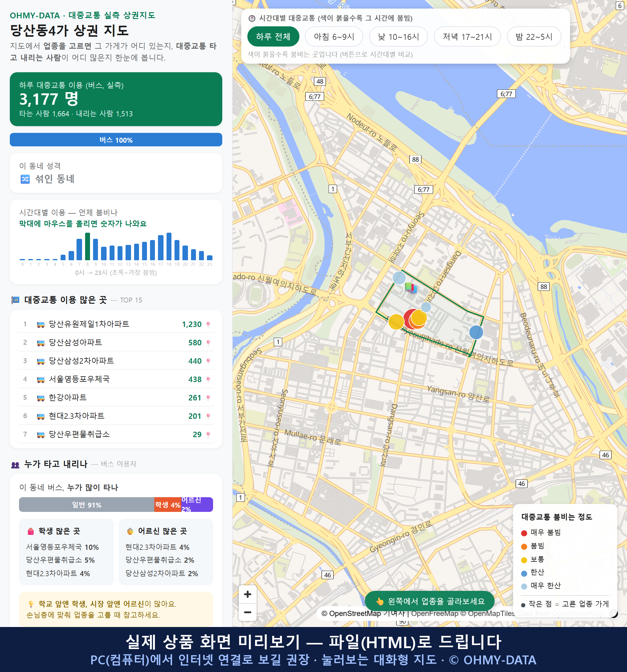
Task: Click the dark blue stop marker on map
Action: tap(476, 332)
